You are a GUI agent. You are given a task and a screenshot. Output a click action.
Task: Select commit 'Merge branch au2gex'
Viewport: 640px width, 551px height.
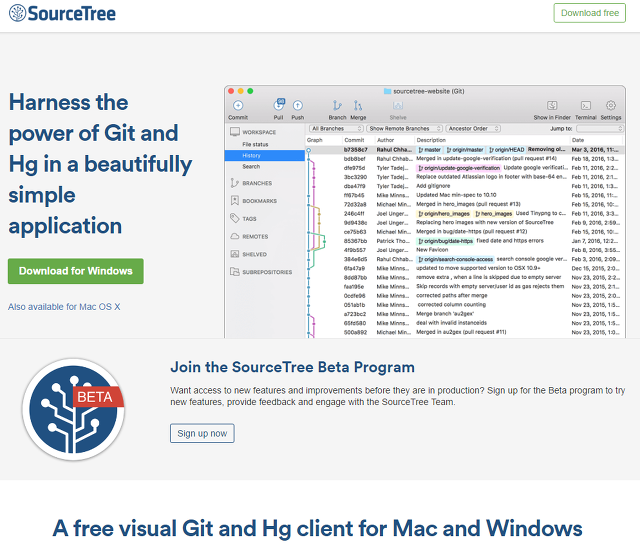tap(465, 314)
